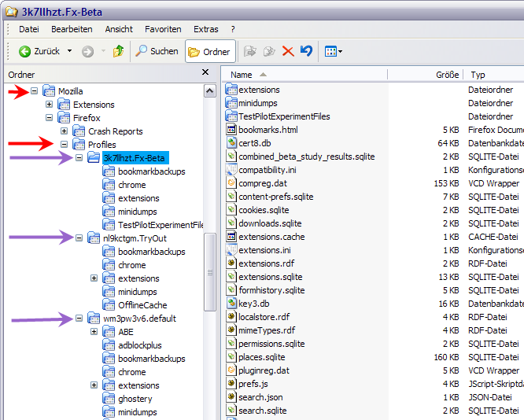Viewport: 524px width, 420px height.
Task: Click the formhistory.sqlite file icon
Action: (231, 290)
